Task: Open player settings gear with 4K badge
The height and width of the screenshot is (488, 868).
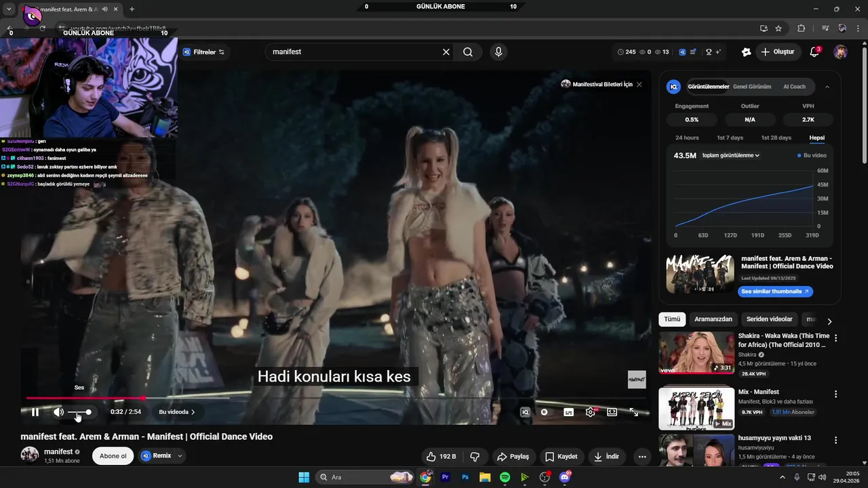Action: tap(591, 412)
